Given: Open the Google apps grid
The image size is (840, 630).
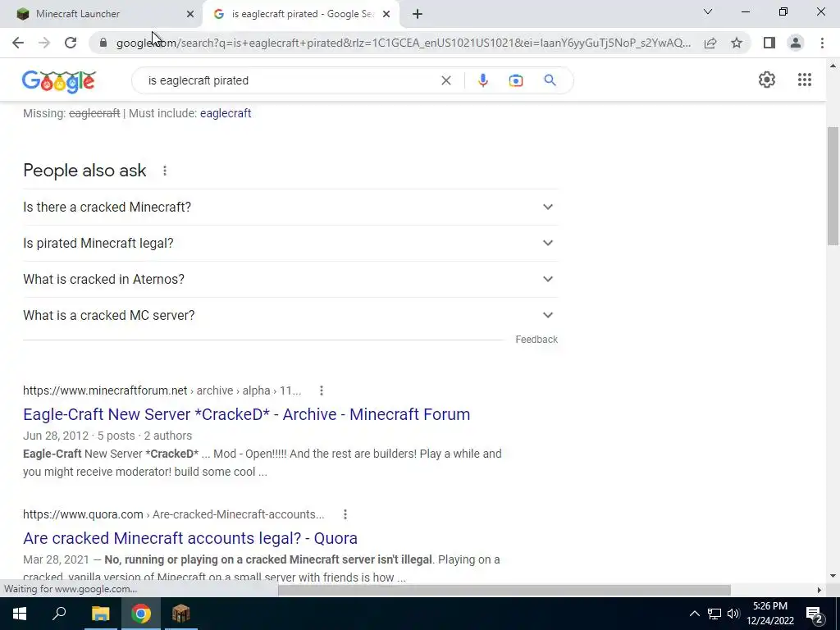Looking at the screenshot, I should [805, 80].
